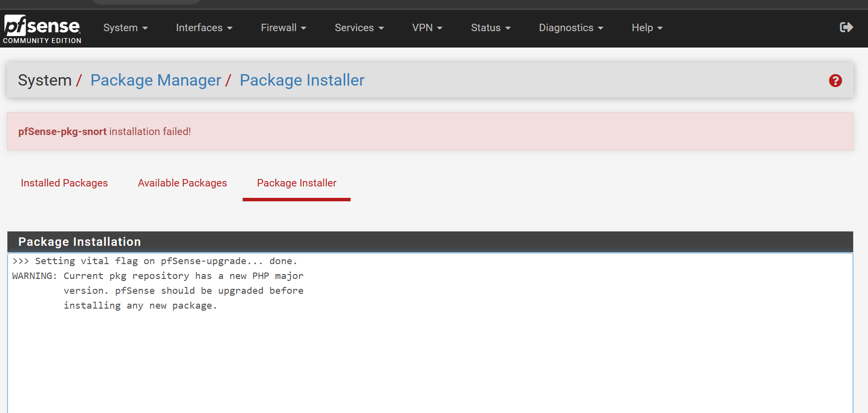
Task: Click the 'System' breadcrumb text
Action: coord(45,80)
